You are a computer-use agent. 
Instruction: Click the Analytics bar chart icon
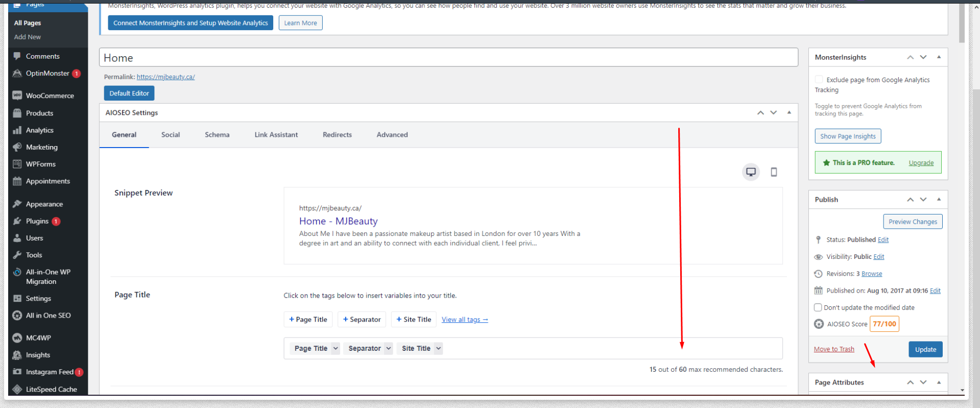click(x=17, y=130)
